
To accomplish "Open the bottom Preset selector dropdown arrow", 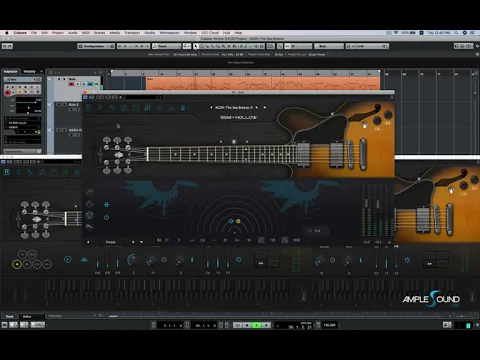I will pos(141,242).
